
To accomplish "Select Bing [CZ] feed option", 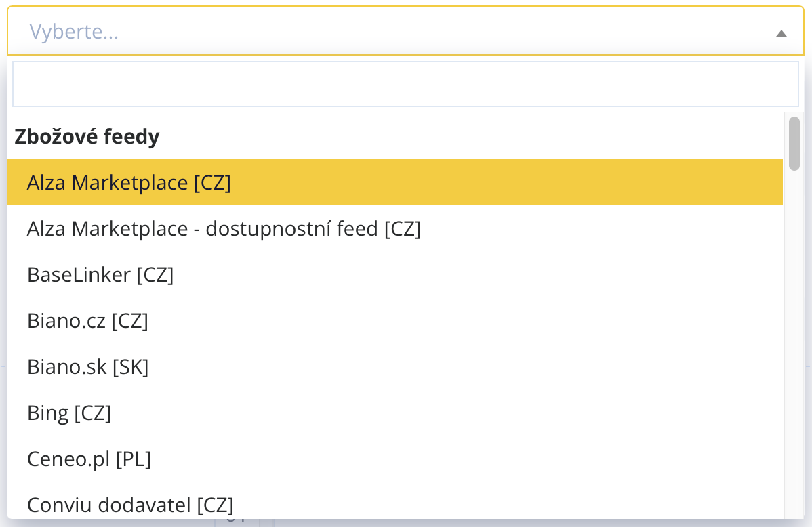I will [x=69, y=413].
